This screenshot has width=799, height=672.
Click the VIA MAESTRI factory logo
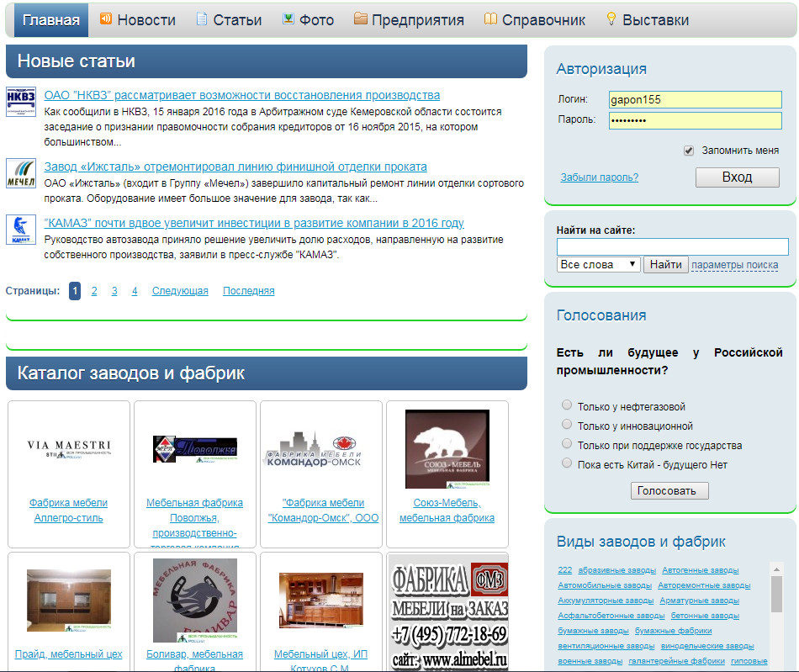coord(69,449)
